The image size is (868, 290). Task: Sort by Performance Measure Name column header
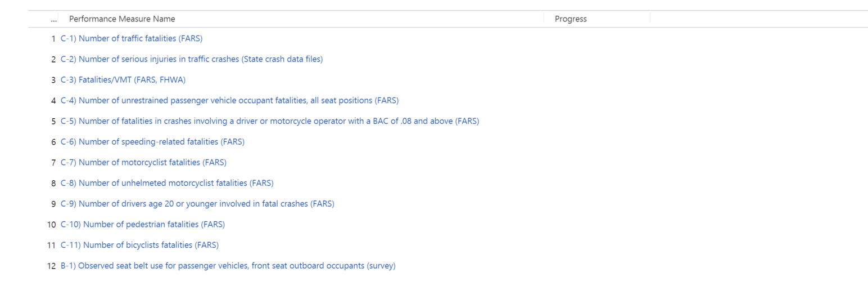point(122,19)
